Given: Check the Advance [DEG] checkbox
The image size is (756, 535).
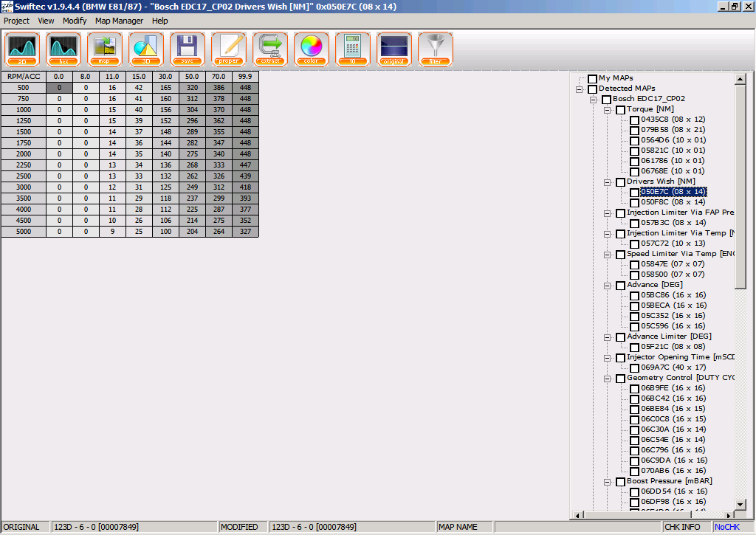Looking at the screenshot, I should pos(620,286).
